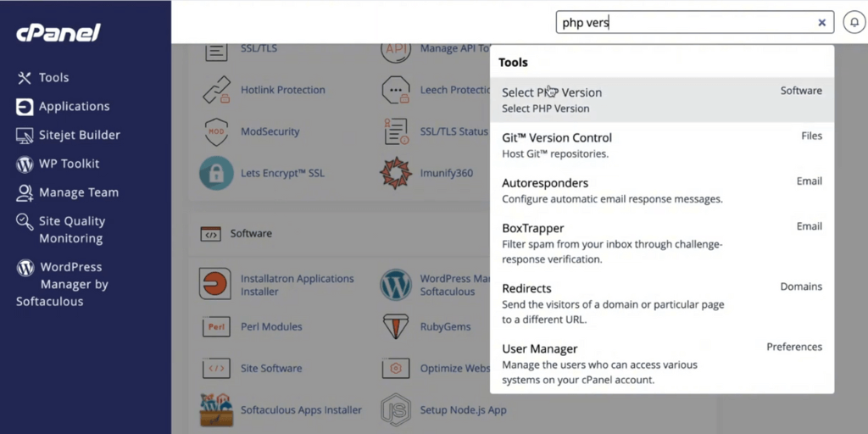This screenshot has height=434, width=868.
Task: Click the WP Toolkit WordPress icon
Action: 25,164
